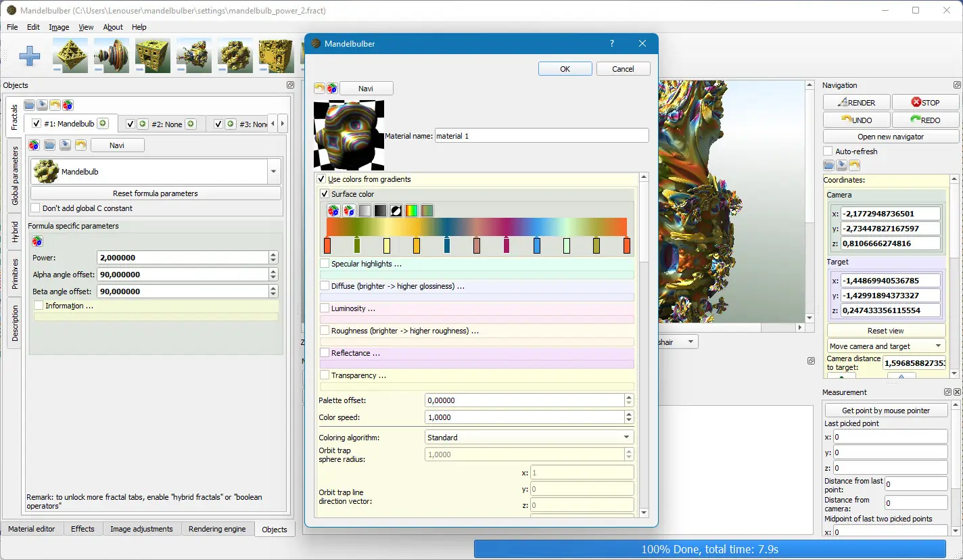
Task: Click the Reset formula parameters button
Action: point(156,193)
